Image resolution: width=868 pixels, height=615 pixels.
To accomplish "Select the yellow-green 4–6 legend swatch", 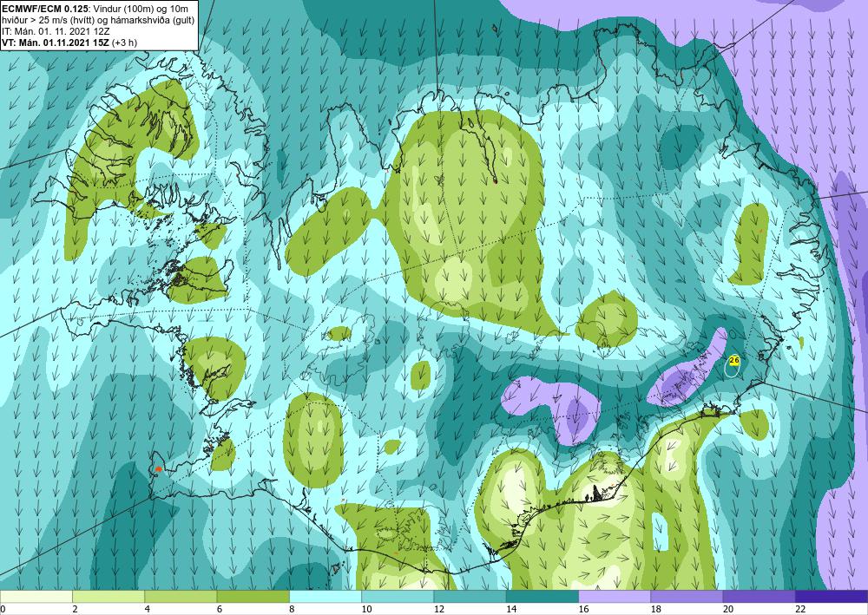I will pyautogui.click(x=181, y=597).
